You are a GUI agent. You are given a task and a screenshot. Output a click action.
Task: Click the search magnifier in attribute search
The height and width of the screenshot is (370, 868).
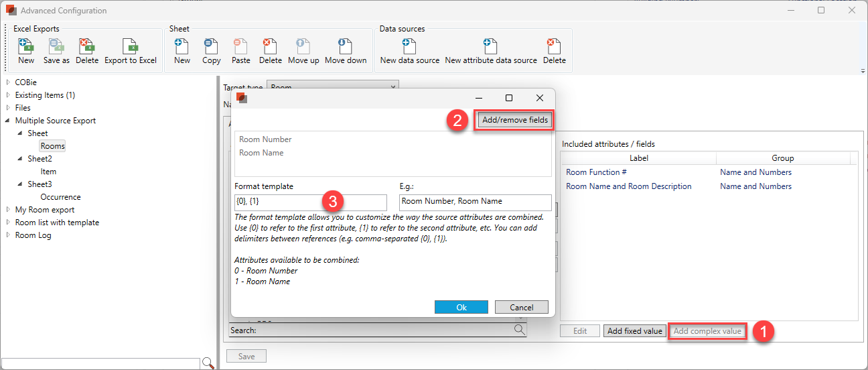[x=519, y=330]
